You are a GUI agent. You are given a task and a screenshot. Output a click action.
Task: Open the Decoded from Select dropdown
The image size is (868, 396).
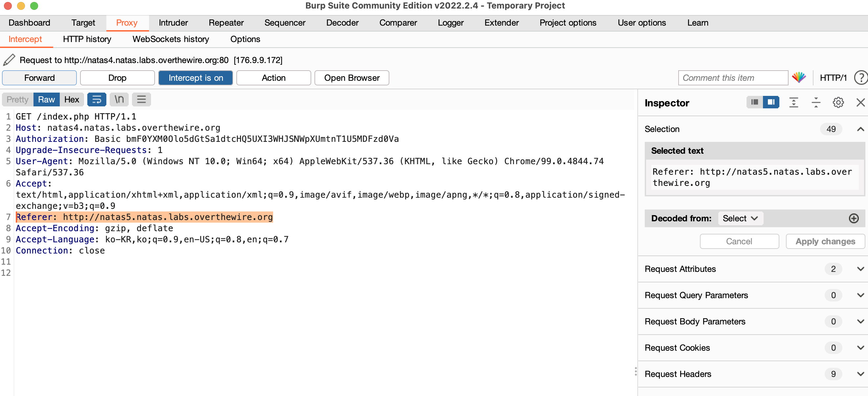[740, 218]
